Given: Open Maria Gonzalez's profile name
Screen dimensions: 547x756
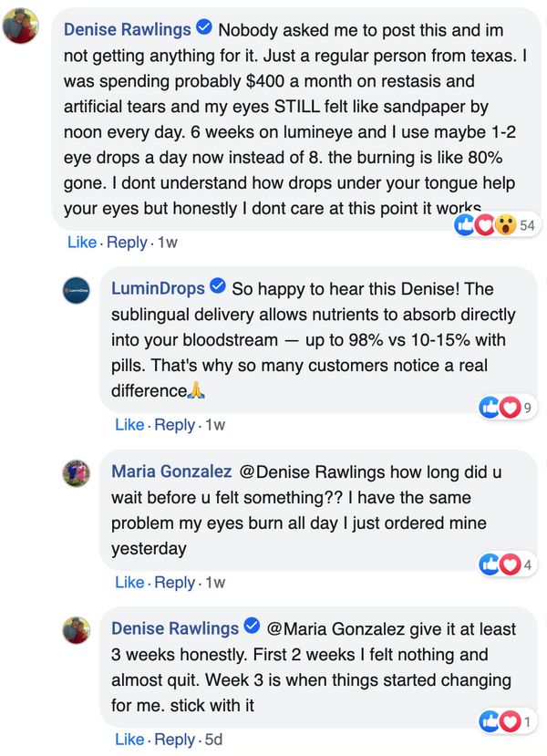Looking at the screenshot, I should pyautogui.click(x=171, y=471).
